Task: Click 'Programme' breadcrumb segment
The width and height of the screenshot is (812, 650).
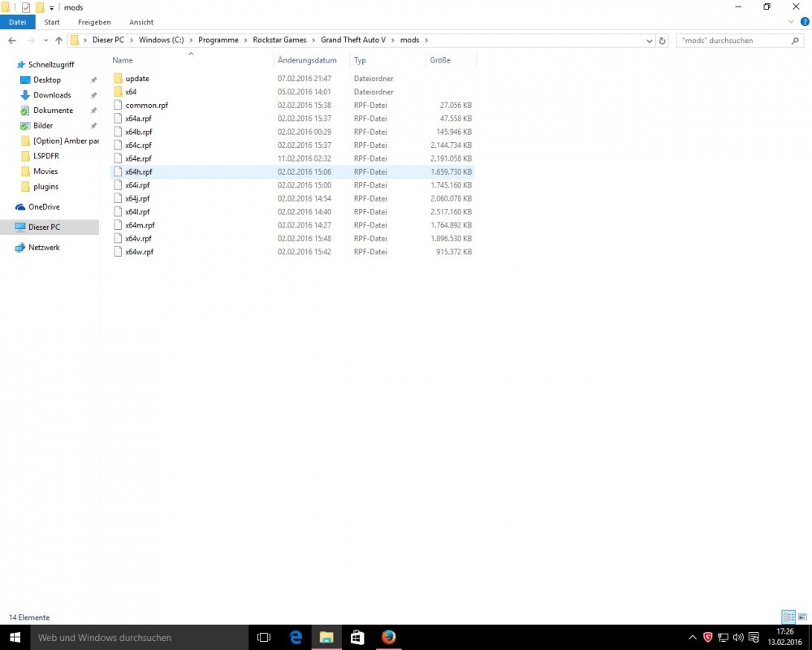Action: point(218,40)
